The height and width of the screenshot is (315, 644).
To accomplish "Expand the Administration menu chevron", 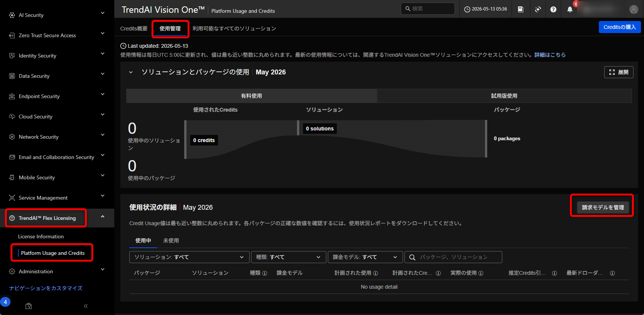I will click(103, 270).
